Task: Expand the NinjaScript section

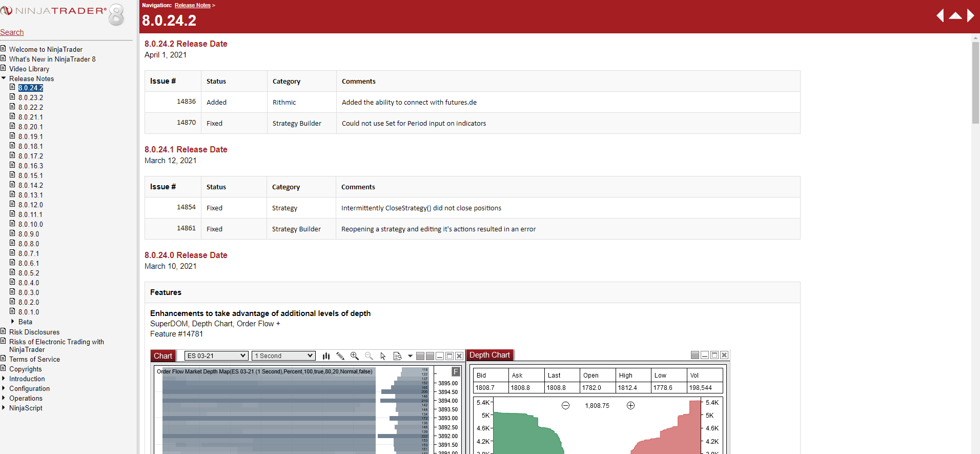Action: [4, 407]
